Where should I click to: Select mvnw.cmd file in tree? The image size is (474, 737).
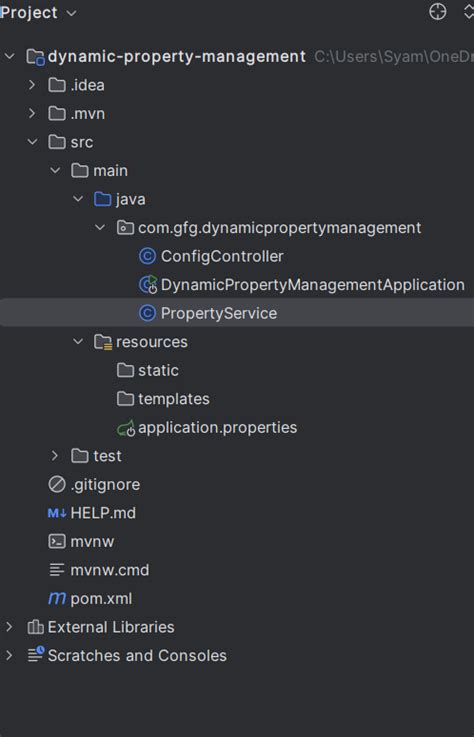(99, 570)
